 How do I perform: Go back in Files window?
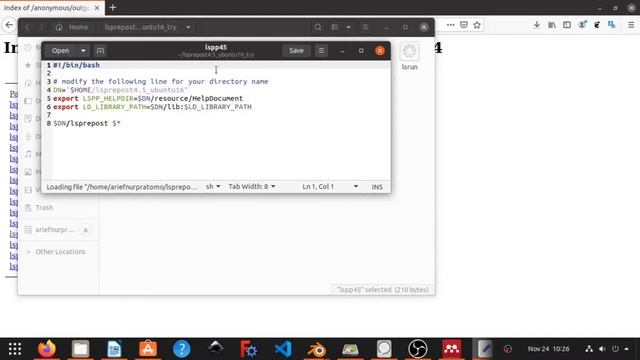27,27
